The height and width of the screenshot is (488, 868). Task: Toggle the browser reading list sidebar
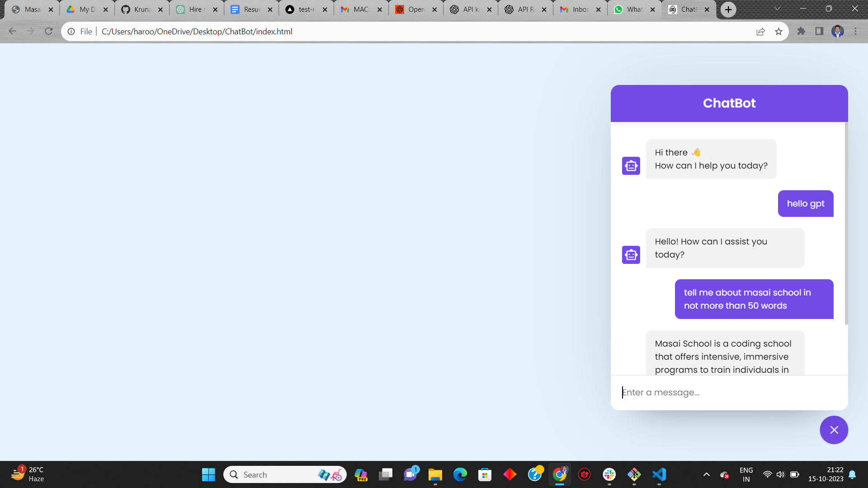point(821,32)
